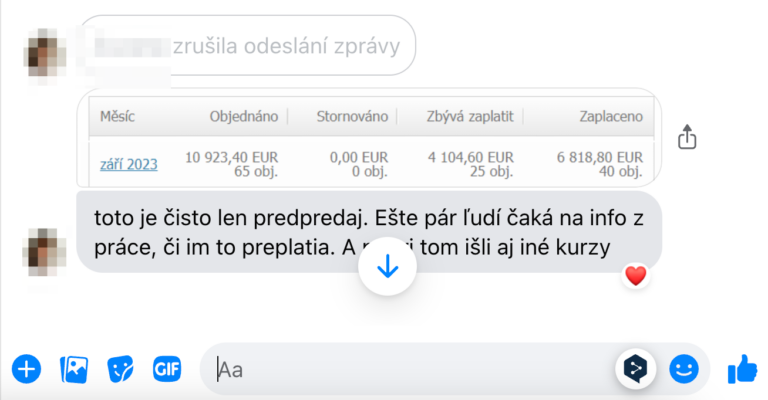Open the emoji picker smiley

[683, 369]
